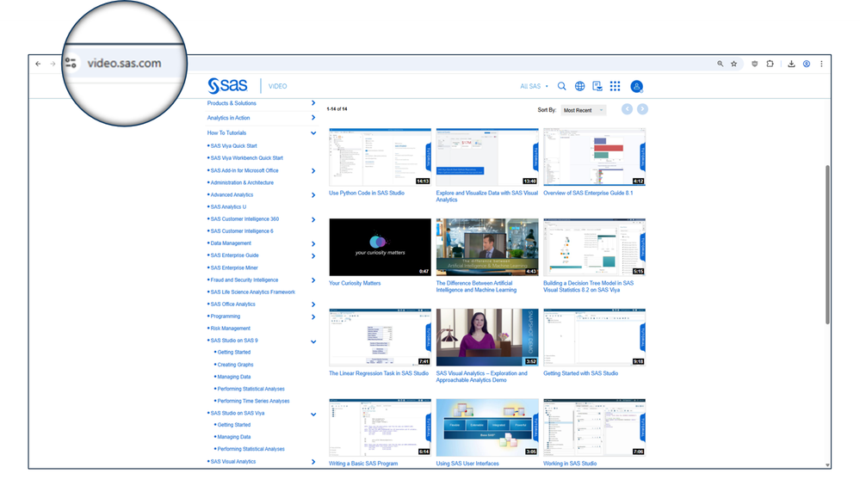Collapse the SAS Studio on SAS Viya chevron
The width and height of the screenshot is (860, 504).
coord(313,415)
